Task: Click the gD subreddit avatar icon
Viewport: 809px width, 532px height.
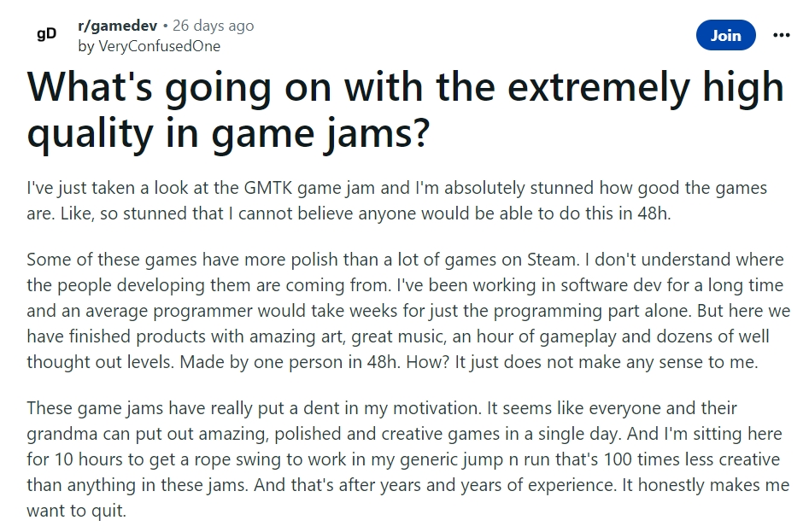Action: (x=46, y=34)
